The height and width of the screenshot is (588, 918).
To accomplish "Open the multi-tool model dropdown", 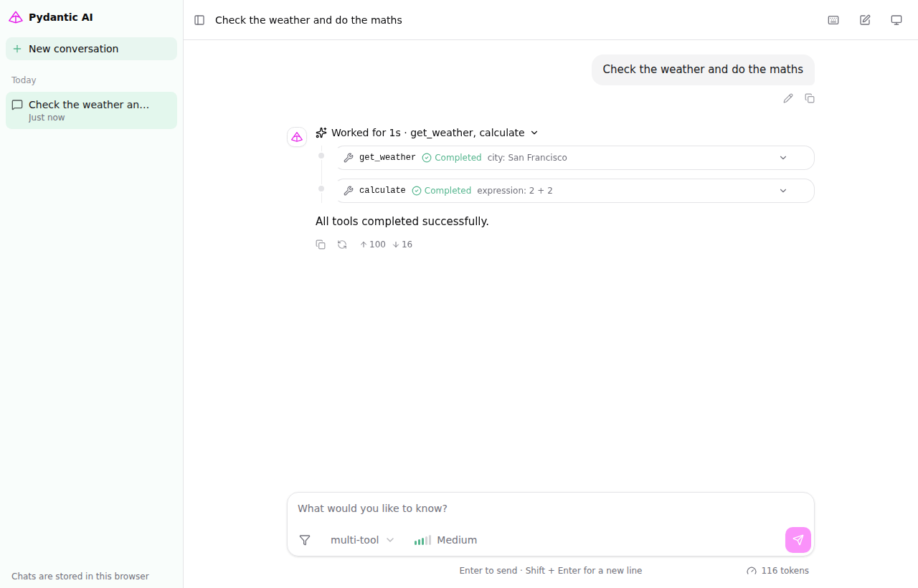I will [362, 540].
